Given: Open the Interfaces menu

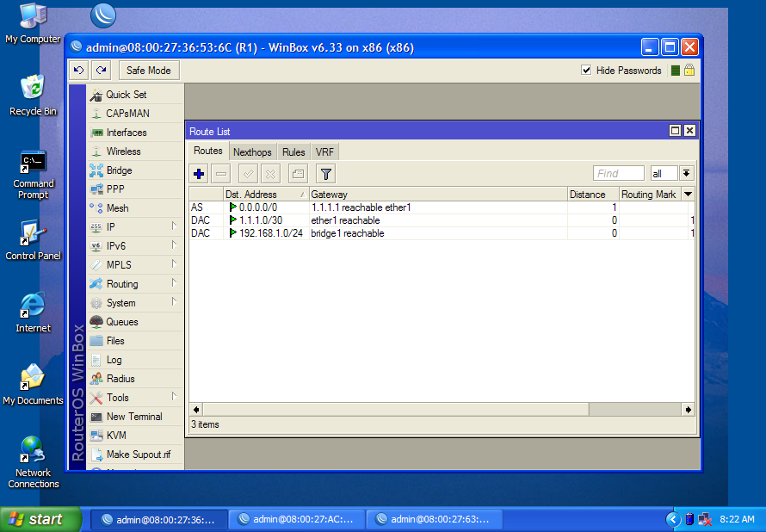Looking at the screenshot, I should (x=135, y=133).
